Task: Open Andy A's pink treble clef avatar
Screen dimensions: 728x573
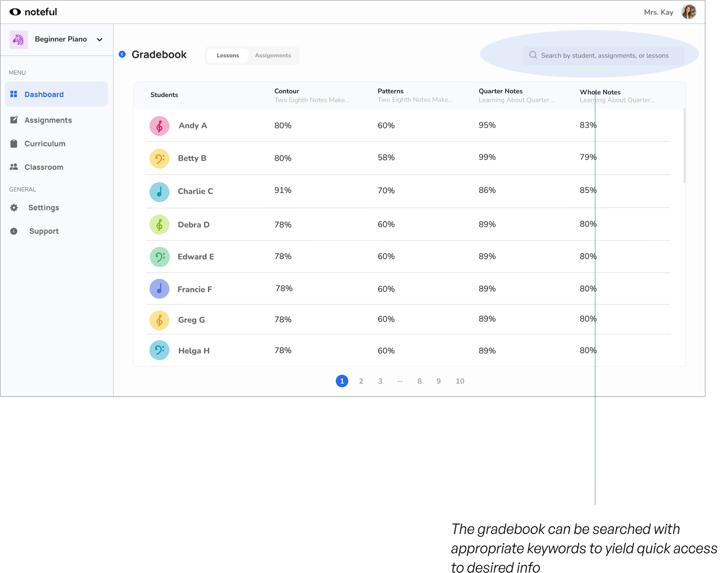Action: (159, 126)
